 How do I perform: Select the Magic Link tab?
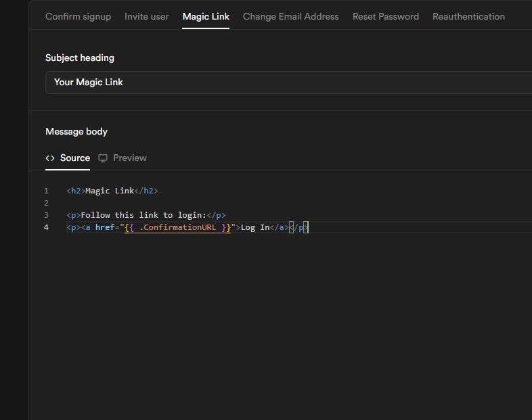tap(206, 16)
